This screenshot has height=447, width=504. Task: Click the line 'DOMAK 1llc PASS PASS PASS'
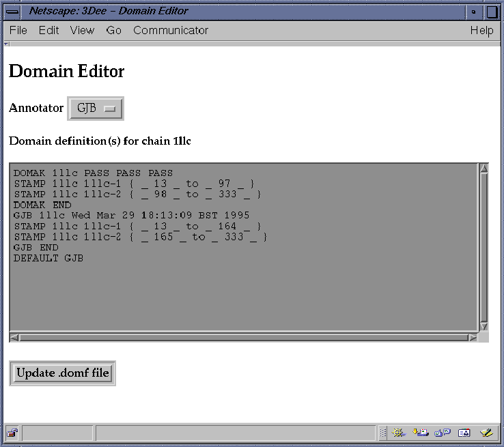[93, 173]
